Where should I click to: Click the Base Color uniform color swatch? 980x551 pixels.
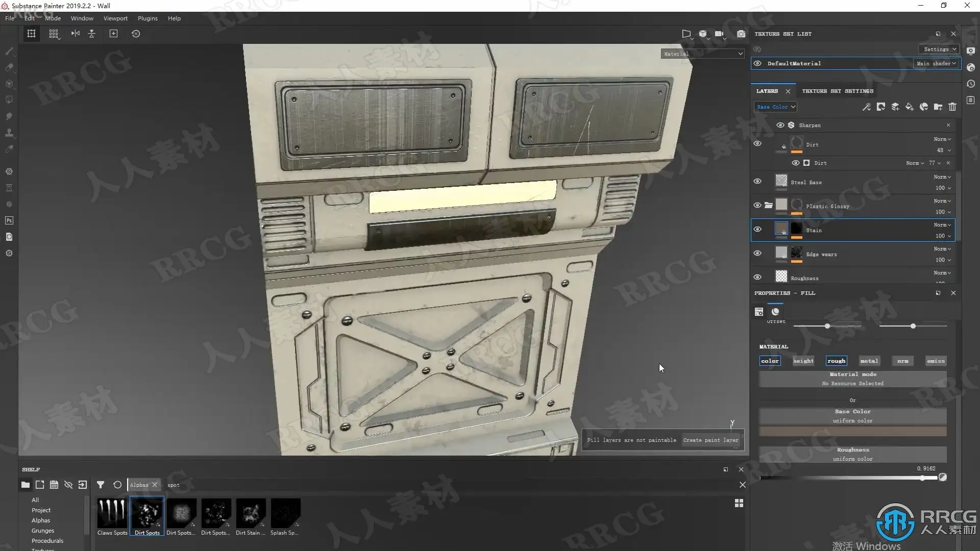(852, 432)
